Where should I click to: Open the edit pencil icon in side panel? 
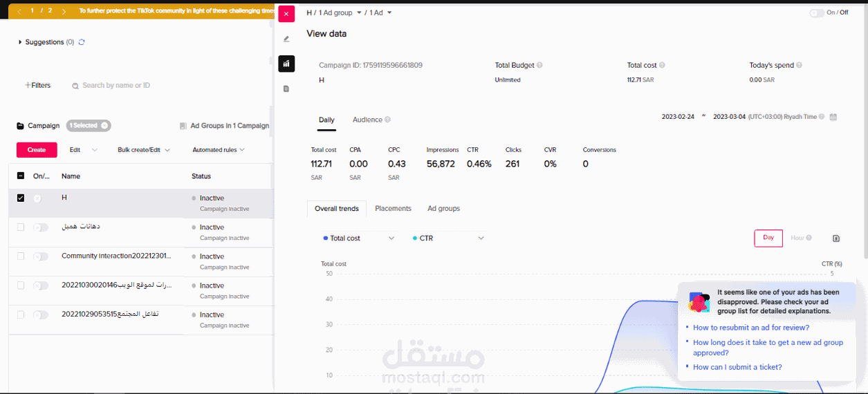coord(286,39)
